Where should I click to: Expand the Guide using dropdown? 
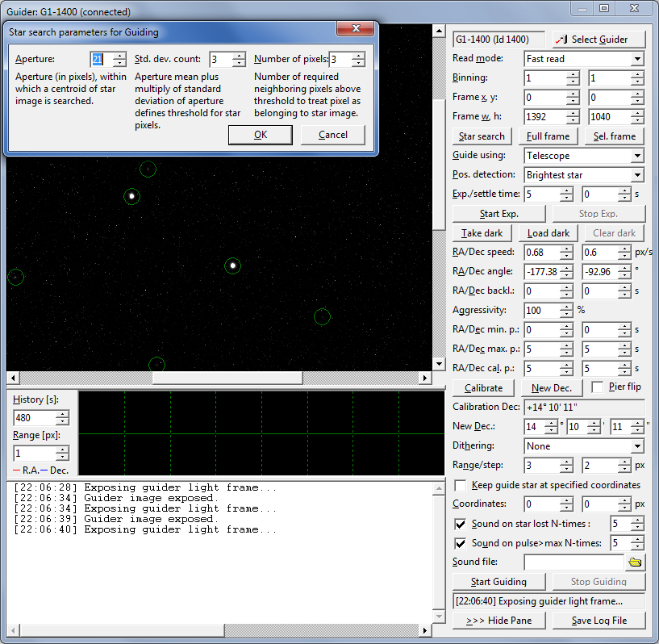637,156
